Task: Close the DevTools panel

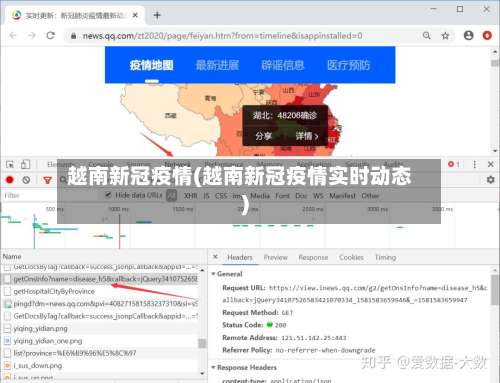Action: 491,164
